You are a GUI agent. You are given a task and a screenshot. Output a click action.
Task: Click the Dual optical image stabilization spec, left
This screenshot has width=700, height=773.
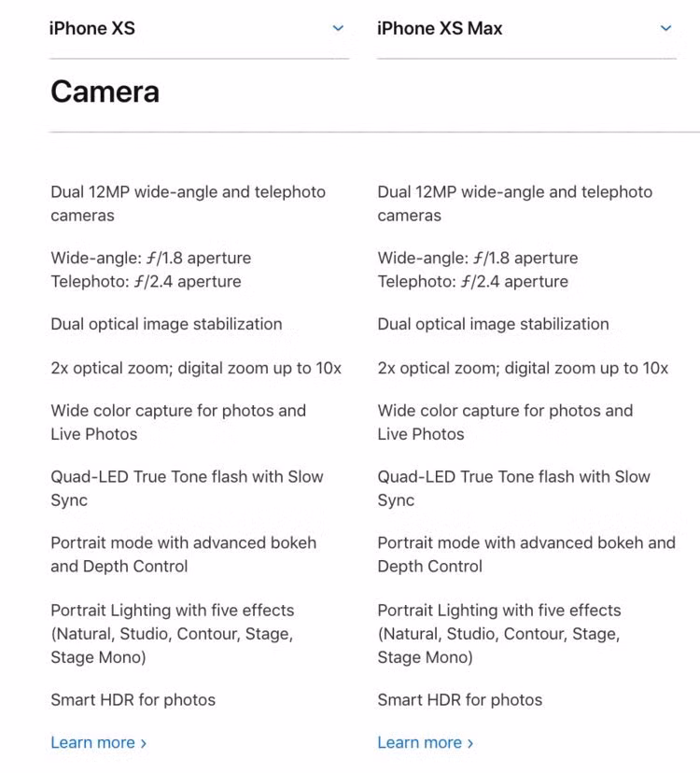pos(165,324)
